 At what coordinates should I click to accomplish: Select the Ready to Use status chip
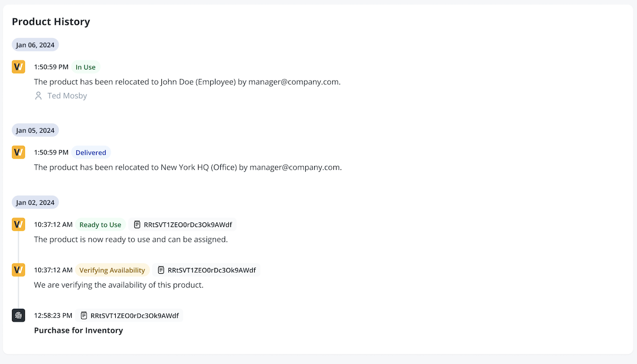click(100, 224)
